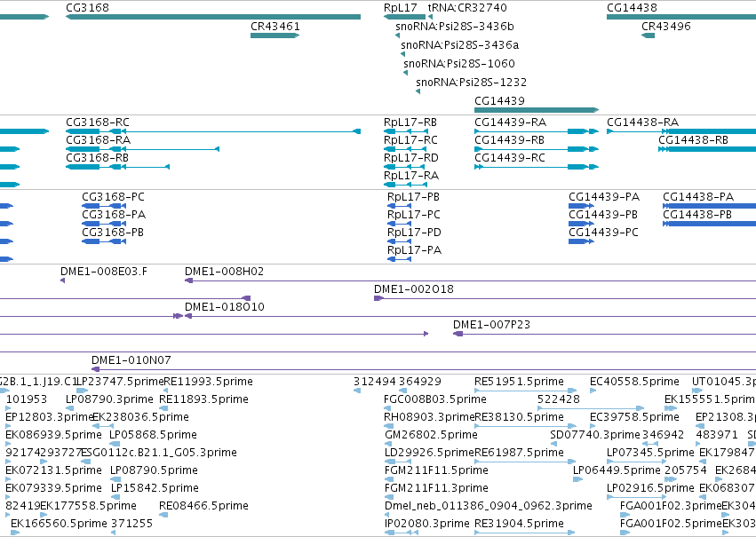The height and width of the screenshot is (537, 756).
Task: Click the CG14438 gene label
Action: (x=632, y=8)
